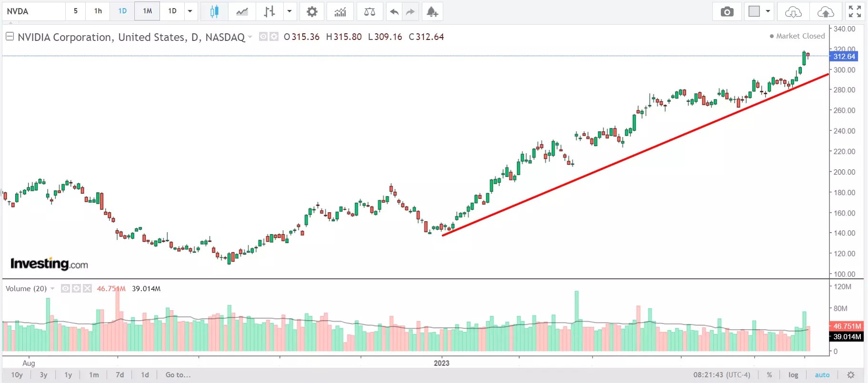This screenshot has height=383, width=868.
Task: Switch to the area chart style icon
Action: coord(242,11)
